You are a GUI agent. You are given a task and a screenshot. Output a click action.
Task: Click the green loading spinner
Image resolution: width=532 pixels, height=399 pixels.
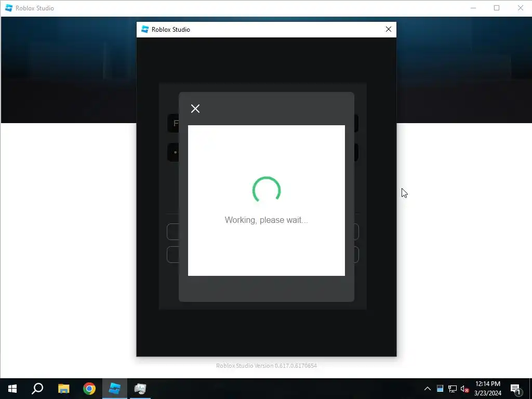[267, 189]
